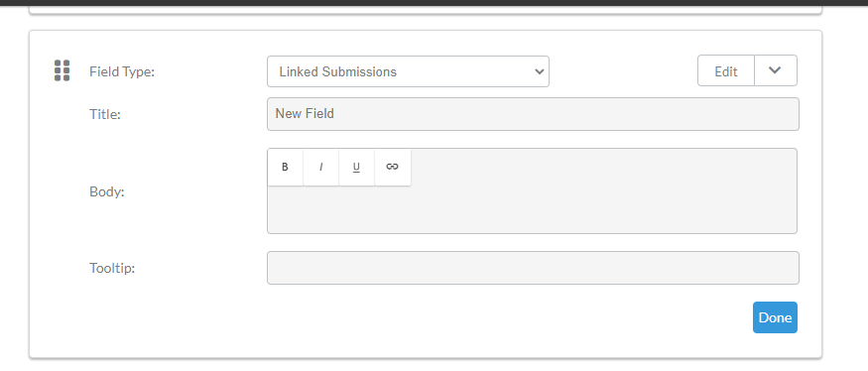Image resolution: width=868 pixels, height=371 pixels.
Task: Toggle bold formatting in Body editor
Action: point(285,167)
